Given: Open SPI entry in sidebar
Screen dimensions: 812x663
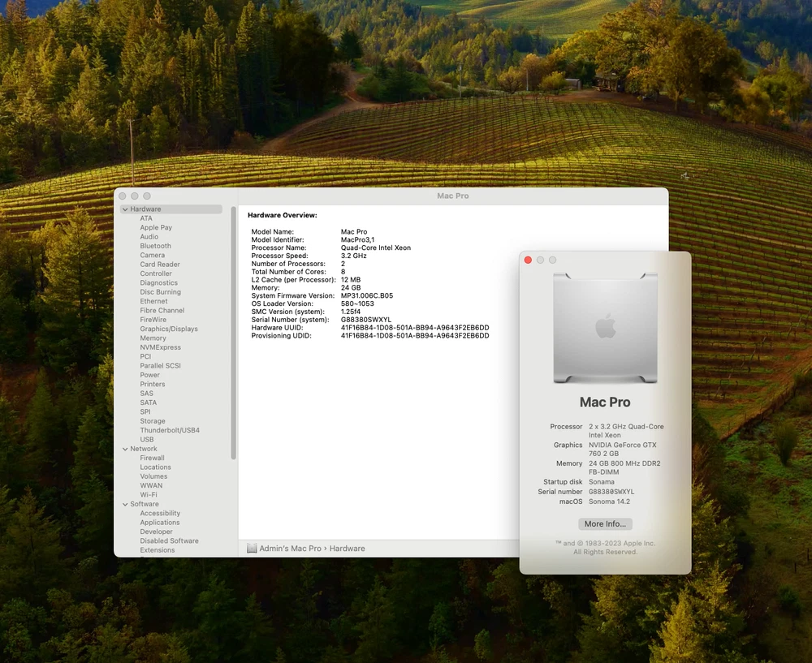Looking at the screenshot, I should pyautogui.click(x=145, y=412).
